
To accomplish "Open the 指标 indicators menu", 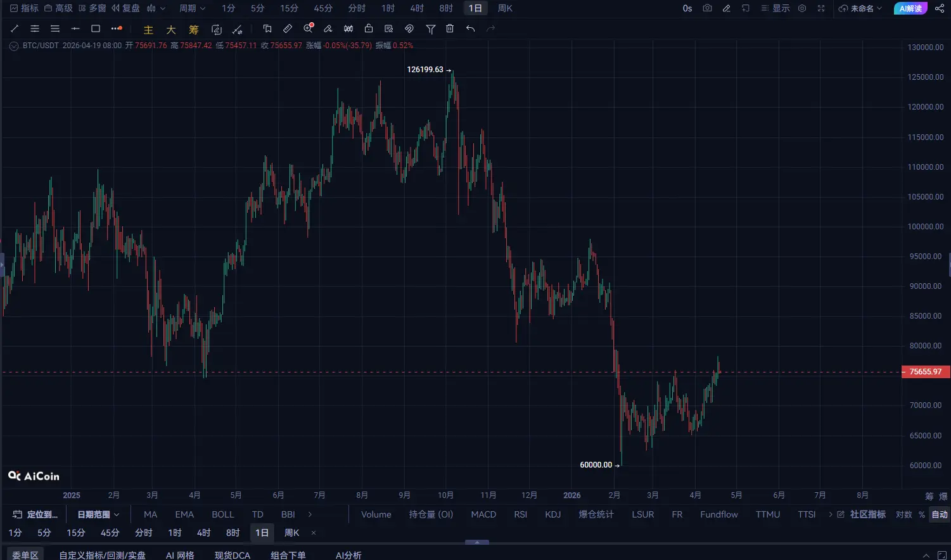I will [x=24, y=8].
